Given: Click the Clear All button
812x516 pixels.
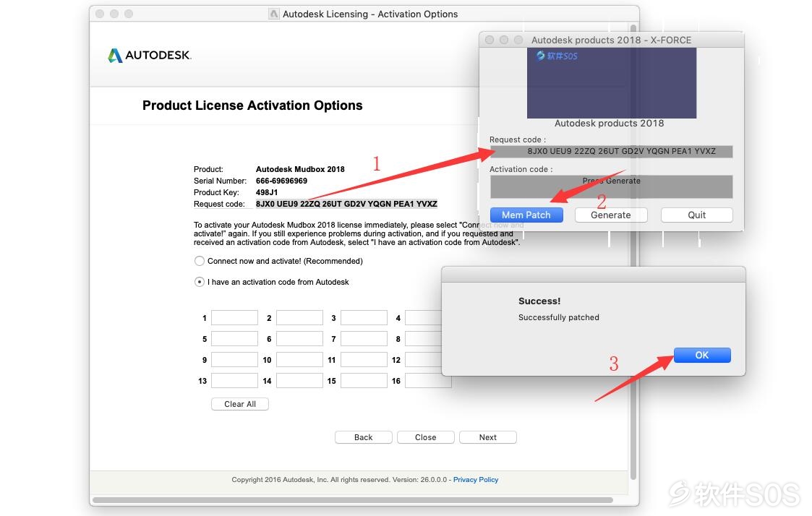Looking at the screenshot, I should [x=240, y=404].
